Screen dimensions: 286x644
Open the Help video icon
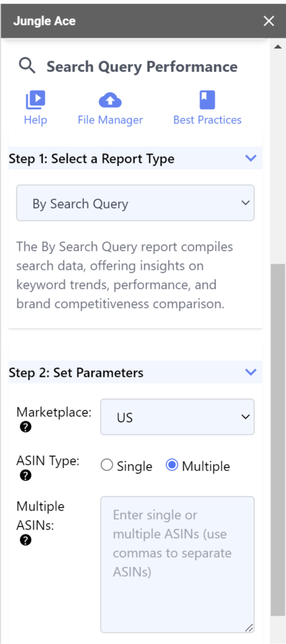pos(35,100)
